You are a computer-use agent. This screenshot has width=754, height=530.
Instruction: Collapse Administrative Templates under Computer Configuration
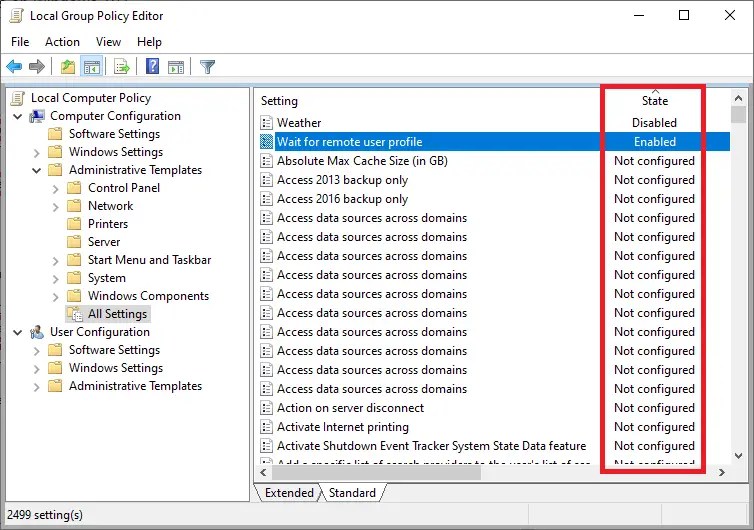pos(37,170)
